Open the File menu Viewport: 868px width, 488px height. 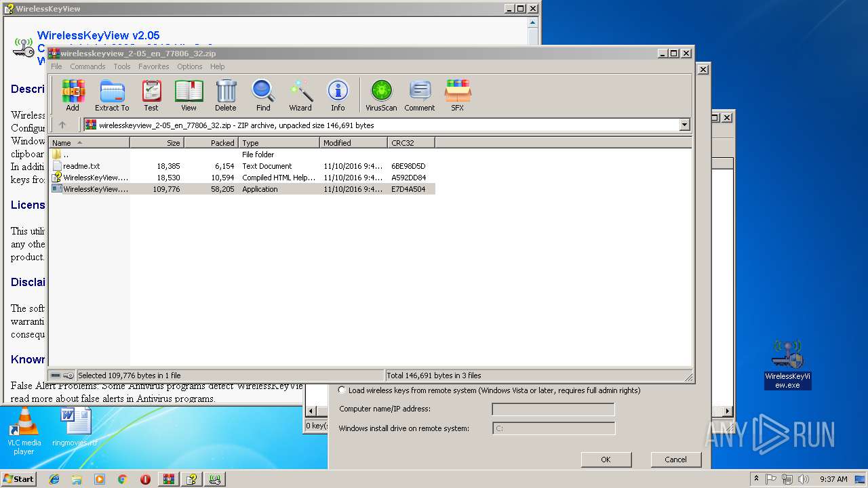(56, 66)
